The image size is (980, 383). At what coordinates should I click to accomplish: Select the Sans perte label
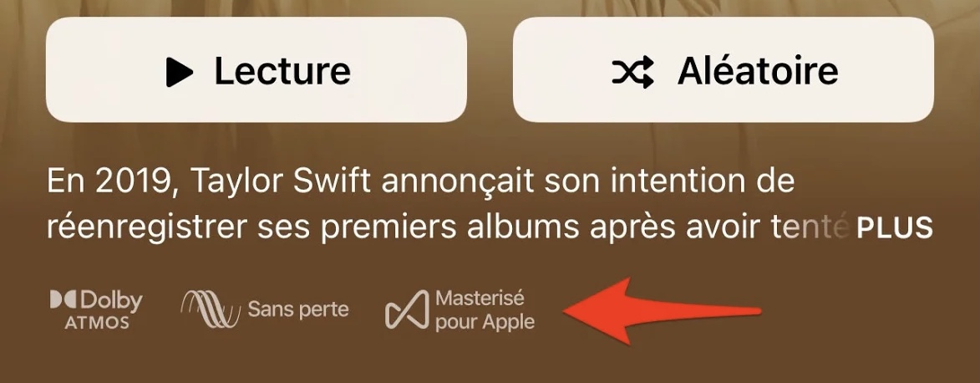tap(298, 309)
